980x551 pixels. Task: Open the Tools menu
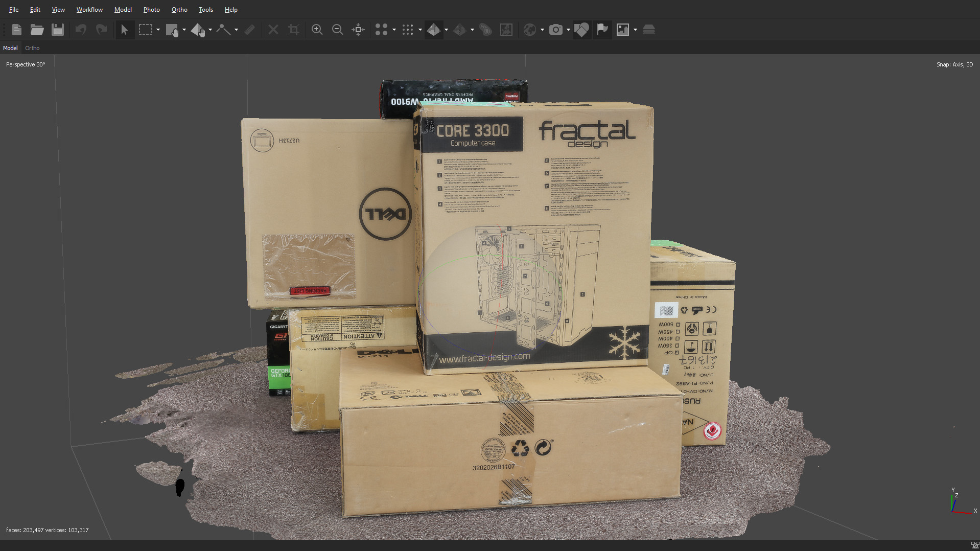tap(206, 10)
